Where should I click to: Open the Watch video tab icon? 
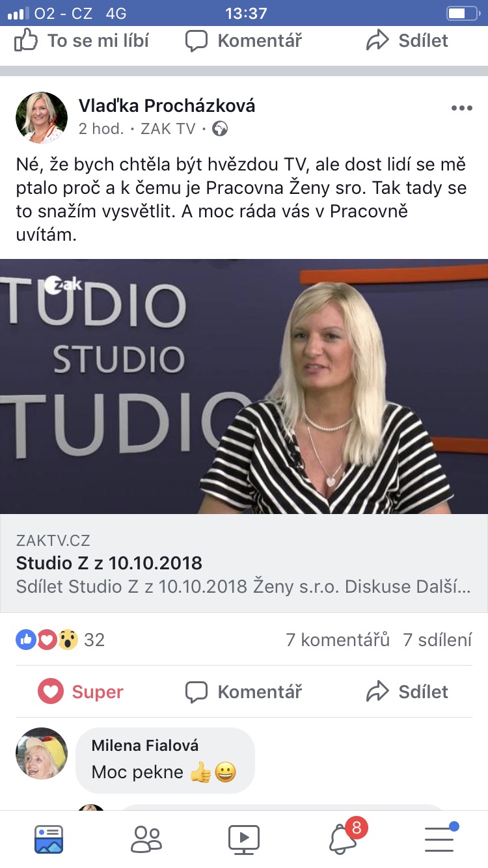244,839
